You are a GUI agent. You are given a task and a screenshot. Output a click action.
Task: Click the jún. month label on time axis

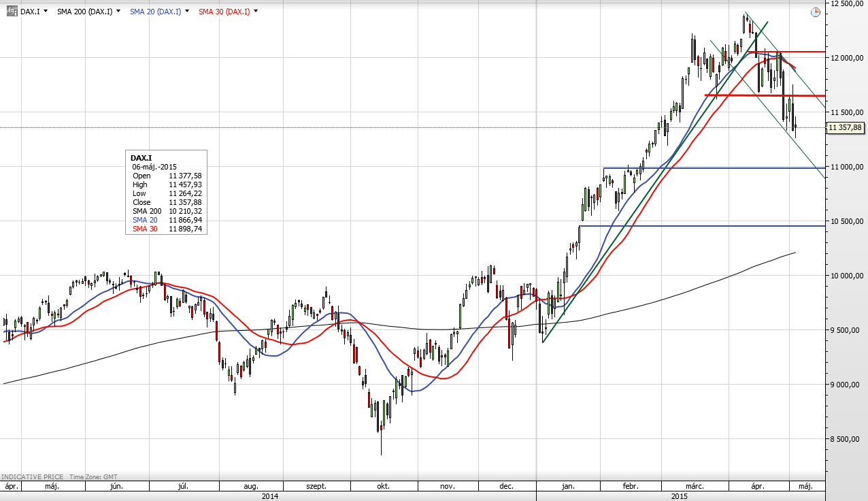[116, 487]
